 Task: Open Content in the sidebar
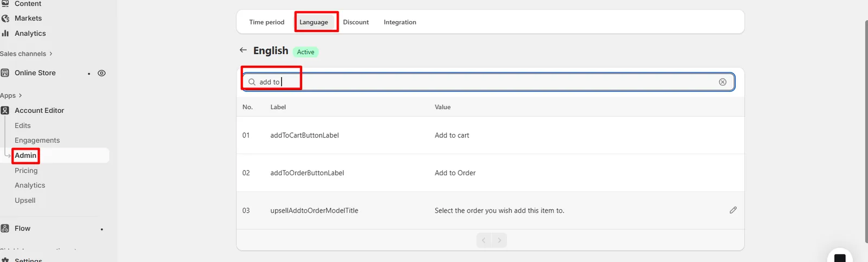(28, 4)
